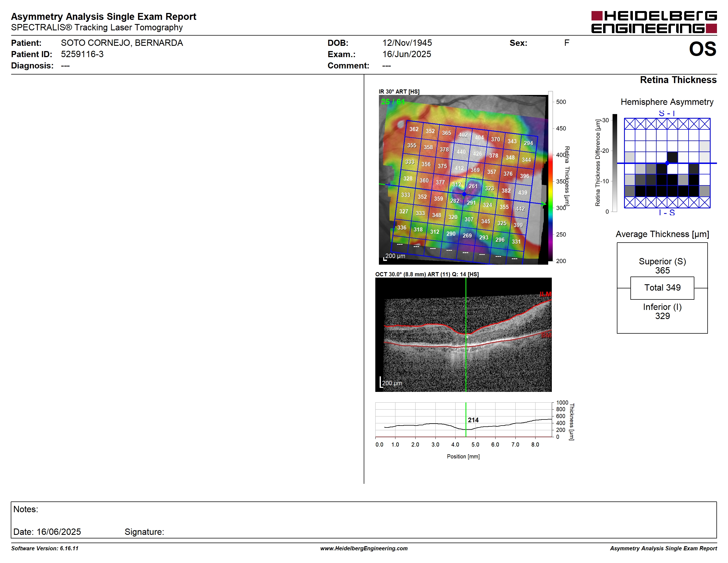Screen dimensions: 728x563
Task: Click the OCT B-scan cross-section image
Action: 463,334
